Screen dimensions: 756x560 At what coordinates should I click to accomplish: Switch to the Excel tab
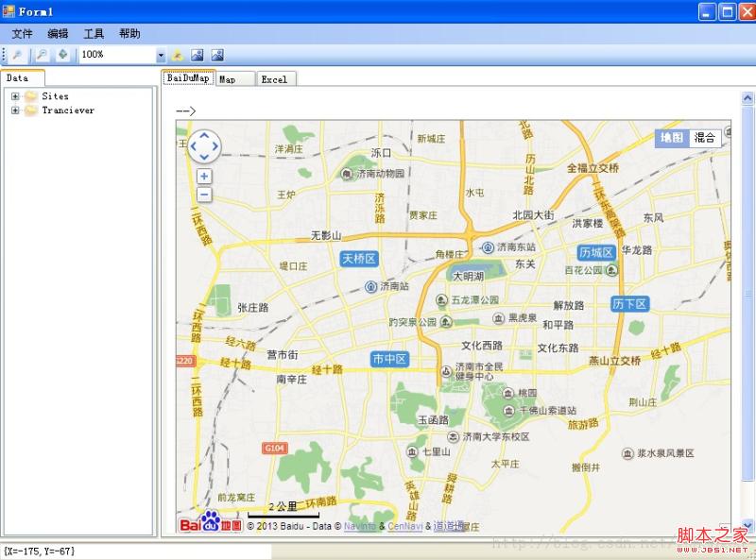274,79
